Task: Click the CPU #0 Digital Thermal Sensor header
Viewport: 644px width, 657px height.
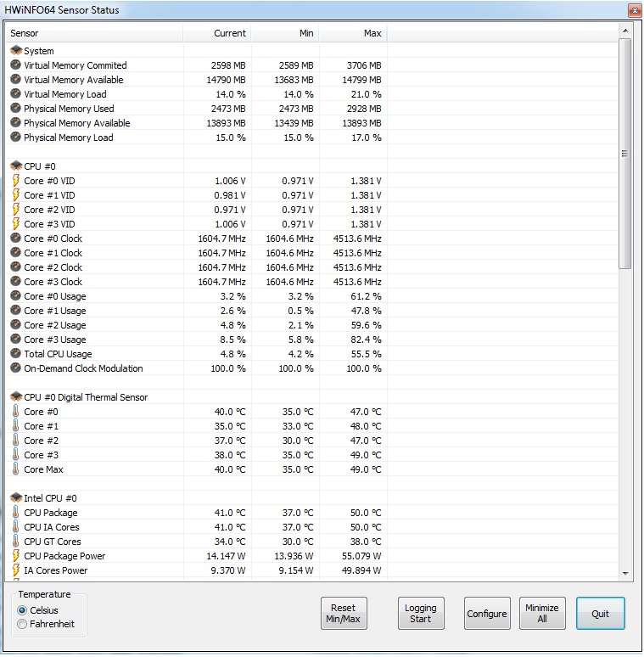Action: [x=86, y=397]
